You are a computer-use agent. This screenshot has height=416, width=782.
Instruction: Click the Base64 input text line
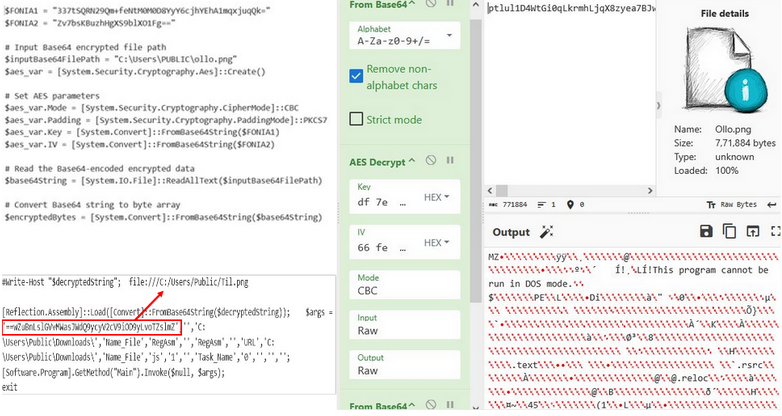572,8
